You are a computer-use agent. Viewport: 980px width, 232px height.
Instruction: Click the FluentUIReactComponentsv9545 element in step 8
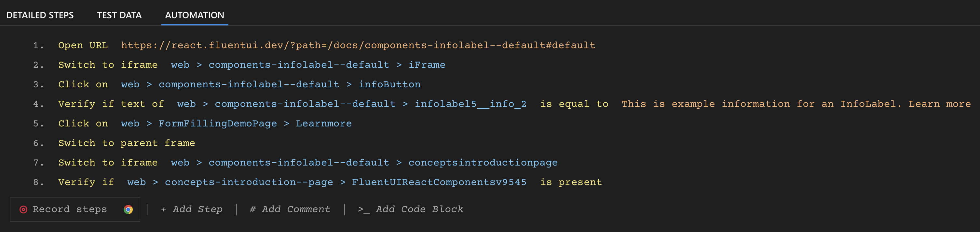tap(439, 182)
